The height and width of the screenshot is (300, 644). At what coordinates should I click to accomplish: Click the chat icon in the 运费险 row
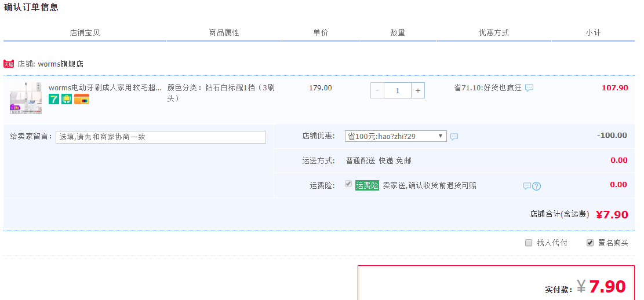pos(527,186)
